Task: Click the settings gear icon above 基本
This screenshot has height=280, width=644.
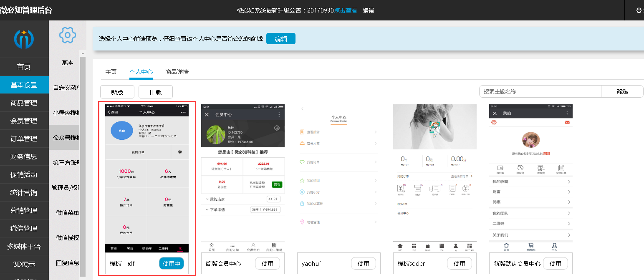Action: coord(67,35)
